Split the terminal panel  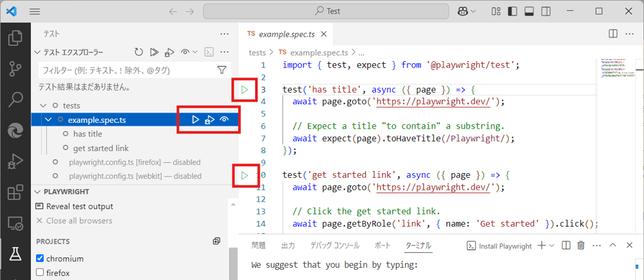[566, 245]
